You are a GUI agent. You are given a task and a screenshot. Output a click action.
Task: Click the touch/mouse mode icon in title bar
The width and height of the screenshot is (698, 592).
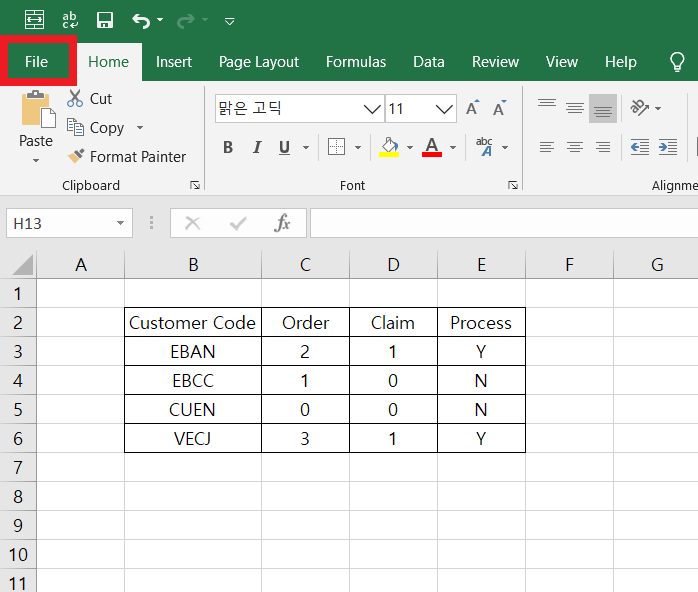pyautogui.click(x=34, y=20)
